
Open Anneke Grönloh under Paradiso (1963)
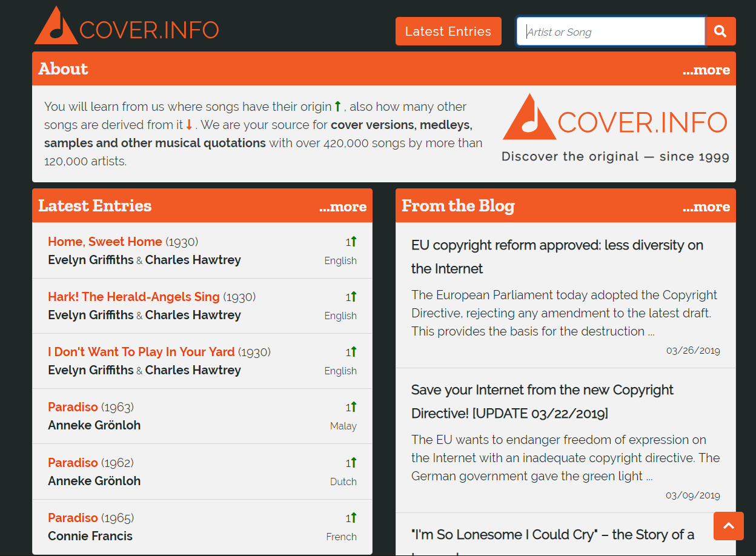(x=94, y=425)
